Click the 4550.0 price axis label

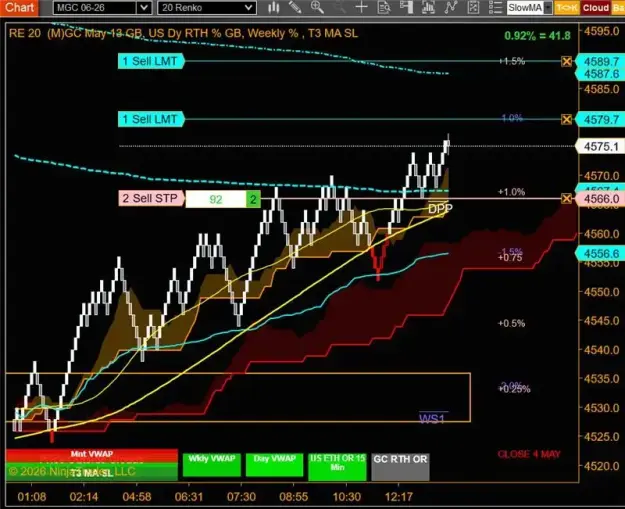(x=601, y=292)
